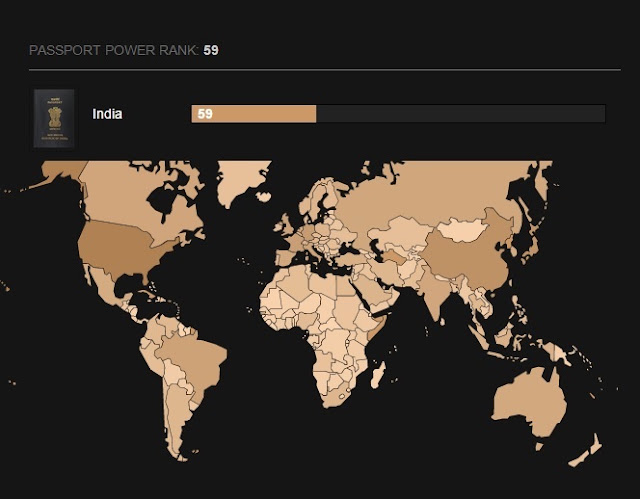The width and height of the screenshot is (640, 499).
Task: Click the filled rank bar showing 59
Action: tap(253, 114)
